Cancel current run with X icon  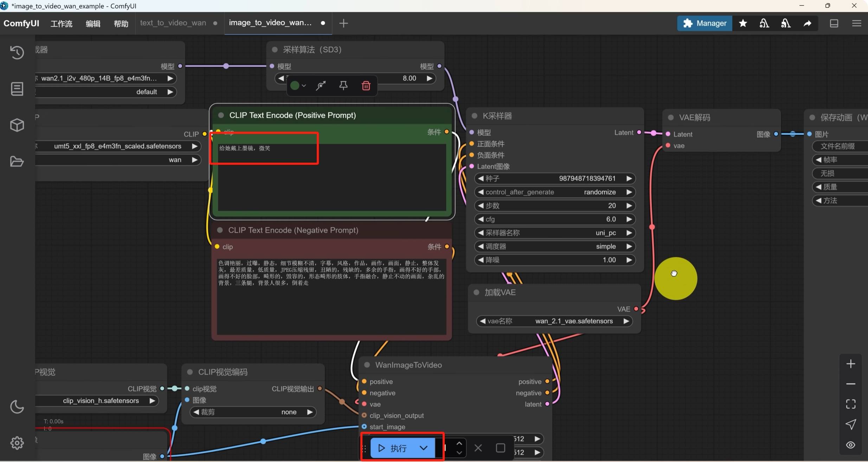[478, 448]
